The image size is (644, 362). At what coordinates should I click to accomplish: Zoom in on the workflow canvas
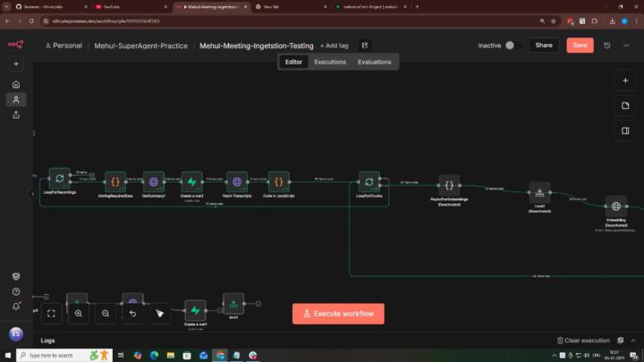pos(79,314)
